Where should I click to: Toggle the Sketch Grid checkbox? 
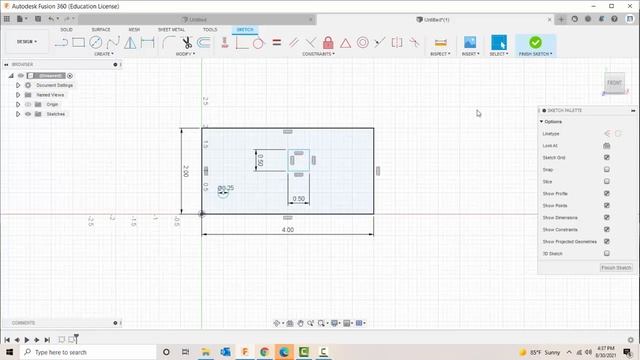point(607,158)
